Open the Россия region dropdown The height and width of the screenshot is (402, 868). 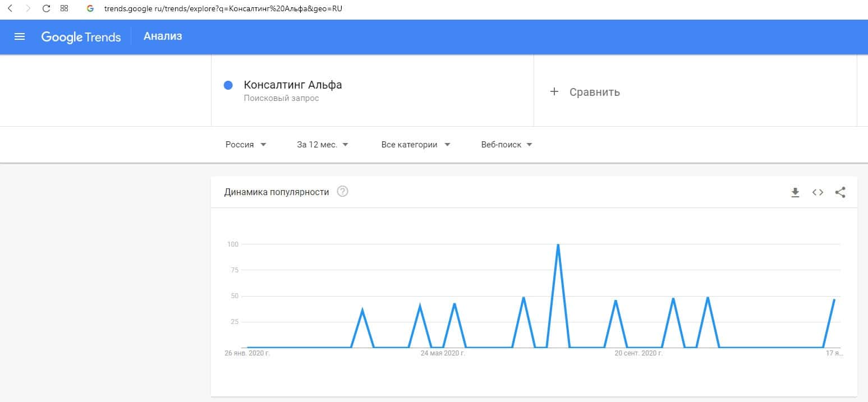pyautogui.click(x=246, y=145)
